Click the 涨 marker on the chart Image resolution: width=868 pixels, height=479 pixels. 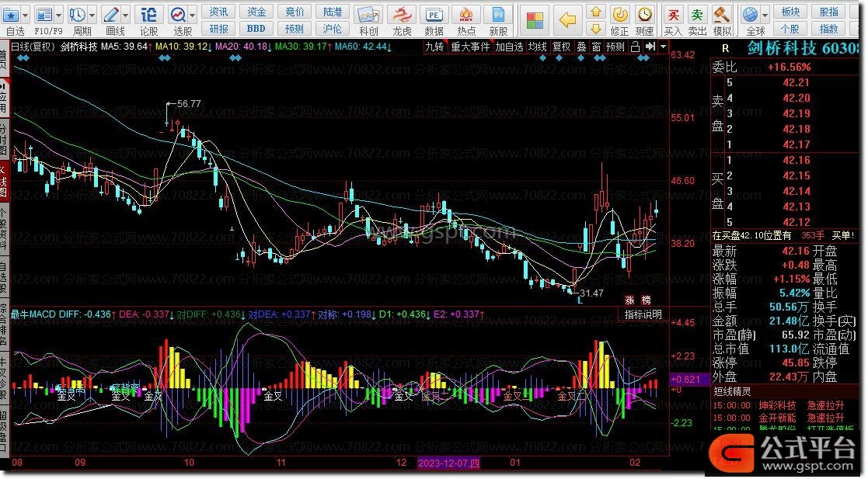pyautogui.click(x=629, y=300)
